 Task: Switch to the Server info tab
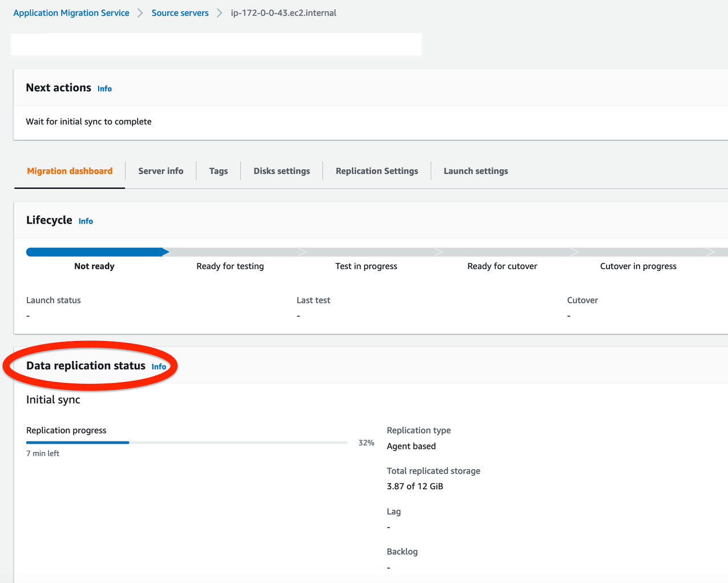click(160, 171)
